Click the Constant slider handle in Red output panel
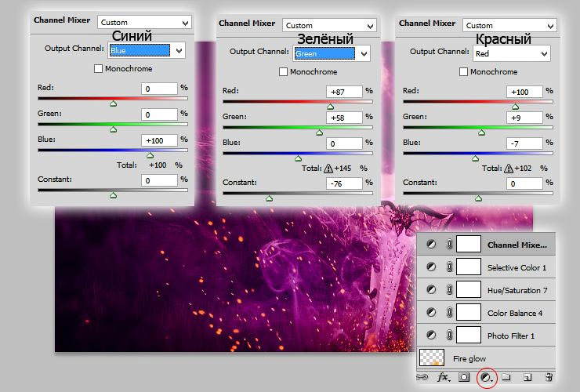Viewport: 580px width, 392px height. [478, 199]
